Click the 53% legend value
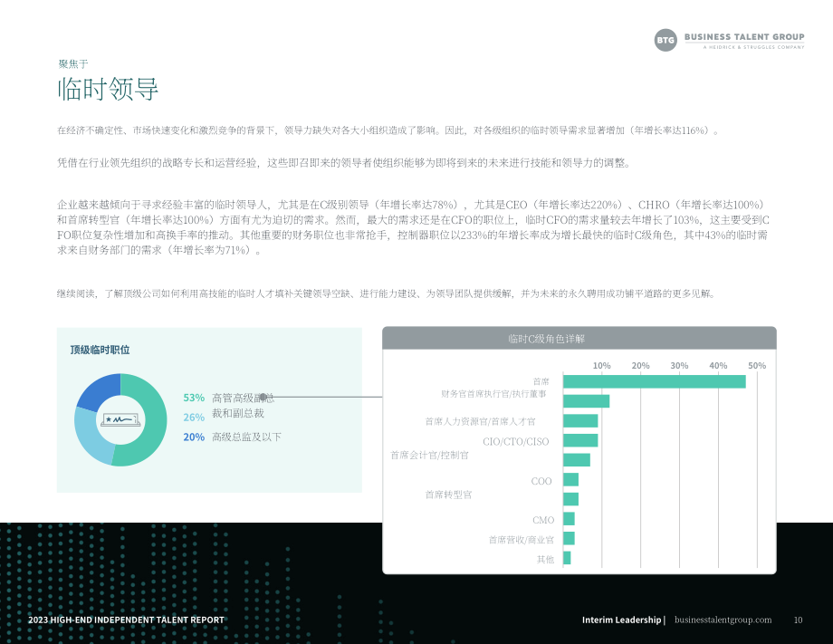The height and width of the screenshot is (644, 833). pyautogui.click(x=194, y=398)
